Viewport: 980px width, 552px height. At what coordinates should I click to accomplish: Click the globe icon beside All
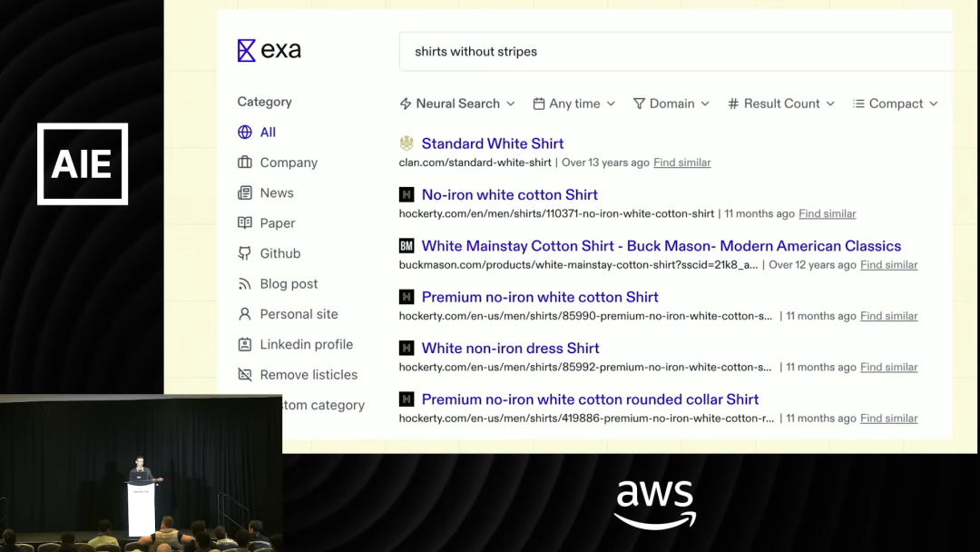point(244,132)
